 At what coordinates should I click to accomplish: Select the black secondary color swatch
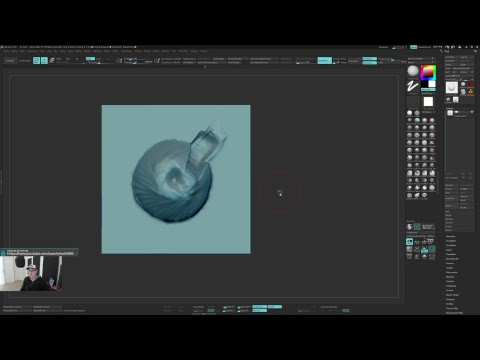coord(424,84)
